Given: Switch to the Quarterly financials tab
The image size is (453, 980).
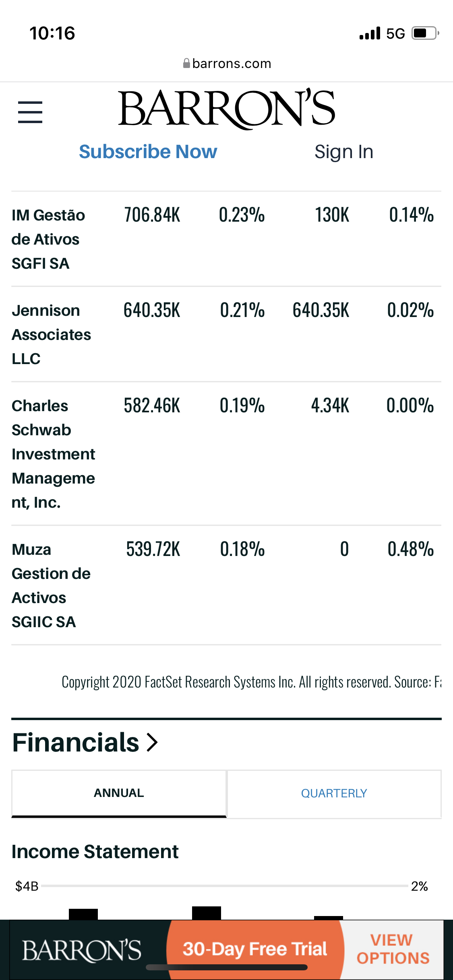Looking at the screenshot, I should (x=334, y=793).
